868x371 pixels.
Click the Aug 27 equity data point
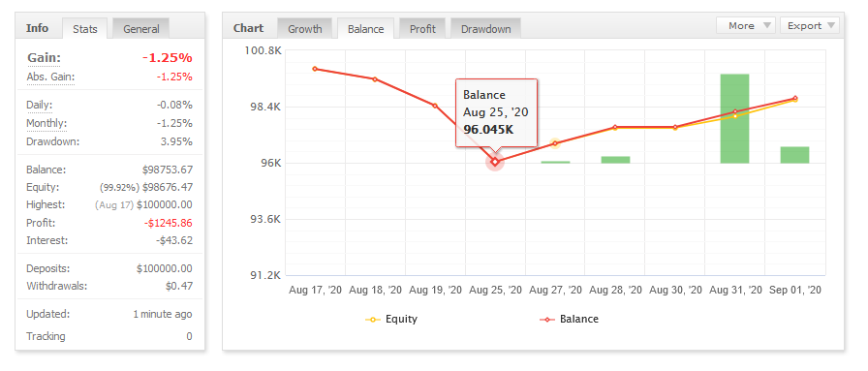[555, 143]
